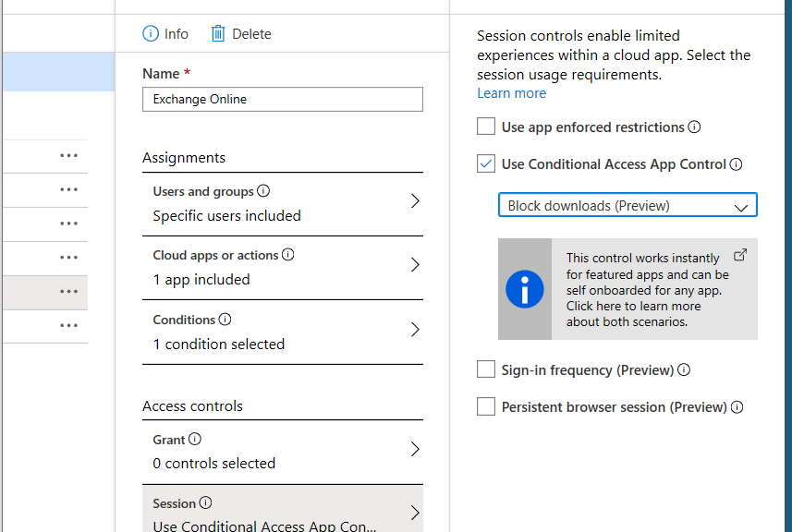Expand the Grant access control
This screenshot has width=792, height=532.
(x=283, y=452)
